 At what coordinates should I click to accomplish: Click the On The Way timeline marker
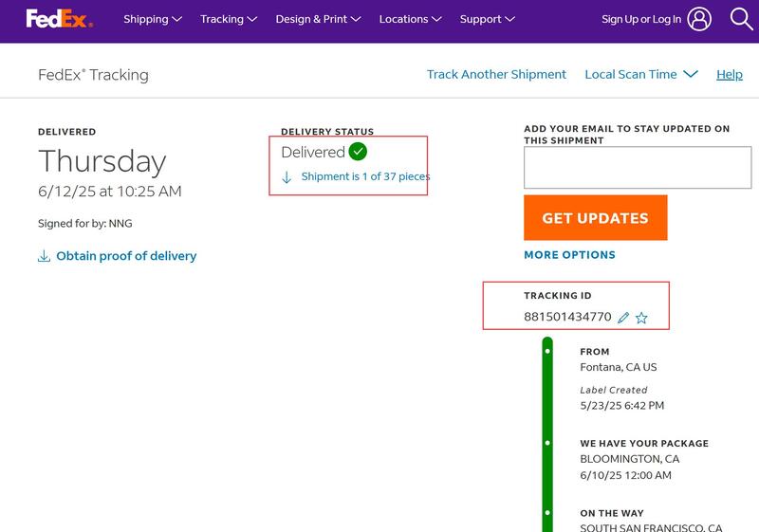pos(547,513)
